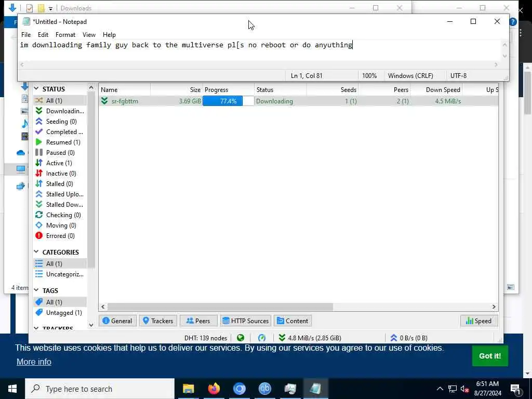This screenshot has width=532, height=399.
Task: Toggle alternative speed limits icon
Action: coord(262,338)
